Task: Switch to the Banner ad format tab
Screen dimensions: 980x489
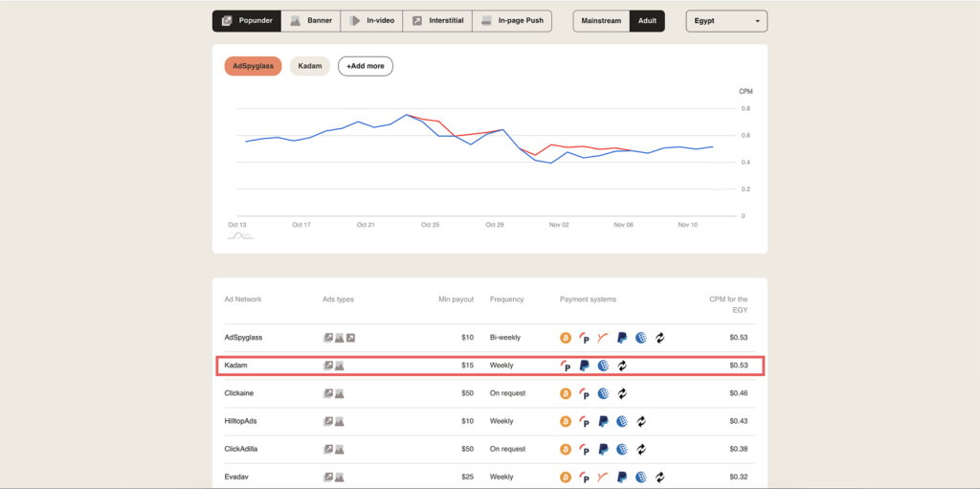Action: coord(311,20)
